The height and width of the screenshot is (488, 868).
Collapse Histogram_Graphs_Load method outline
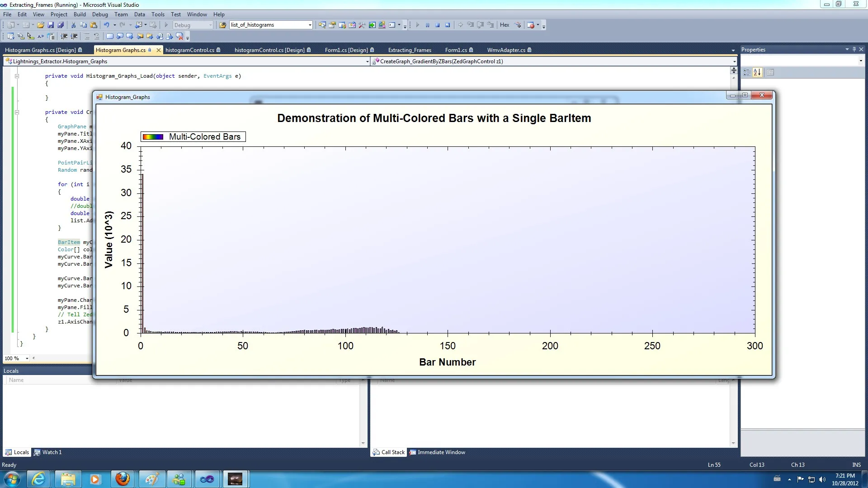[17, 76]
